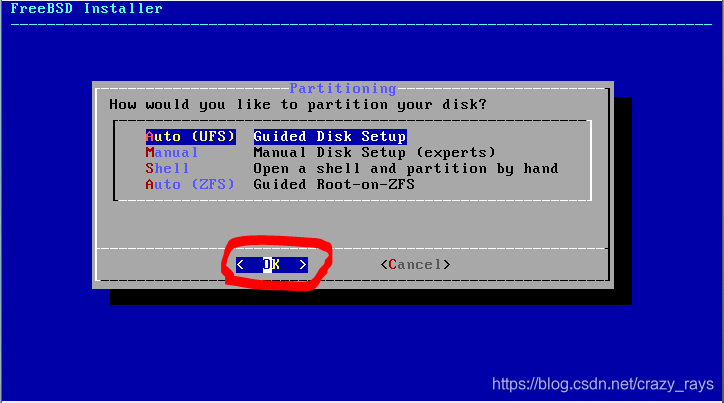Image resolution: width=724 pixels, height=403 pixels.
Task: Click the Cancel button
Action: [x=416, y=265]
